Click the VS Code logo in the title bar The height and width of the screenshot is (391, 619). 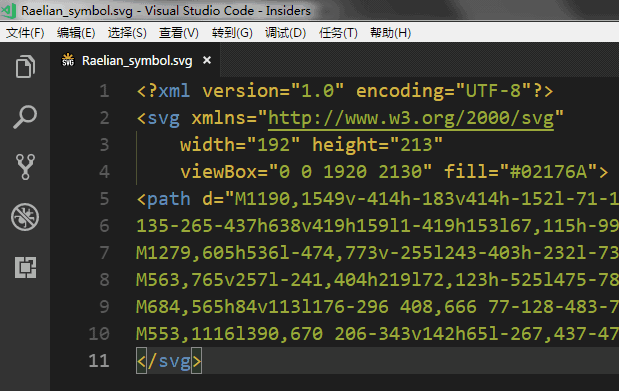click(x=8, y=11)
